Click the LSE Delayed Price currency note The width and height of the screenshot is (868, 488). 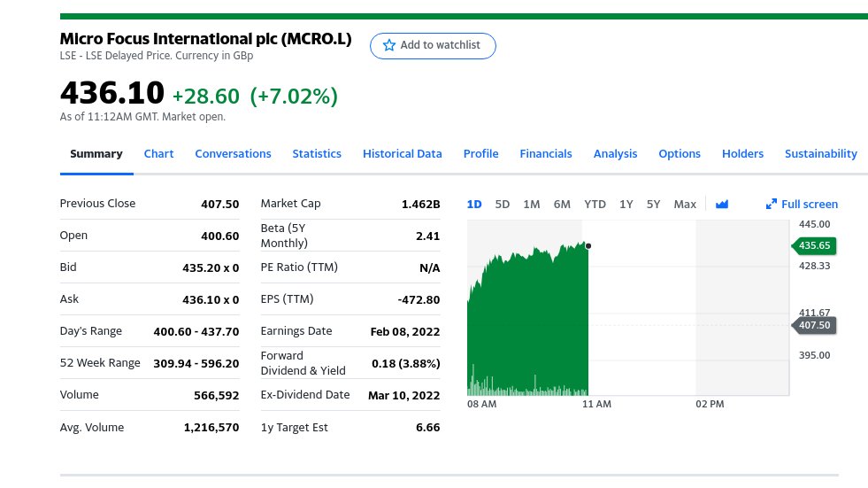point(157,56)
